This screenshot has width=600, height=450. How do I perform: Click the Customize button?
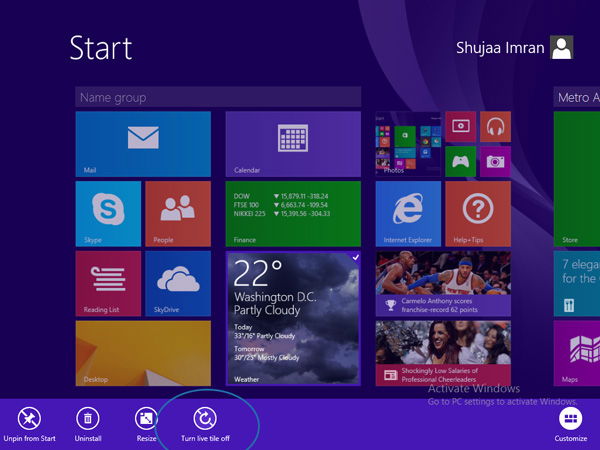coord(571,425)
